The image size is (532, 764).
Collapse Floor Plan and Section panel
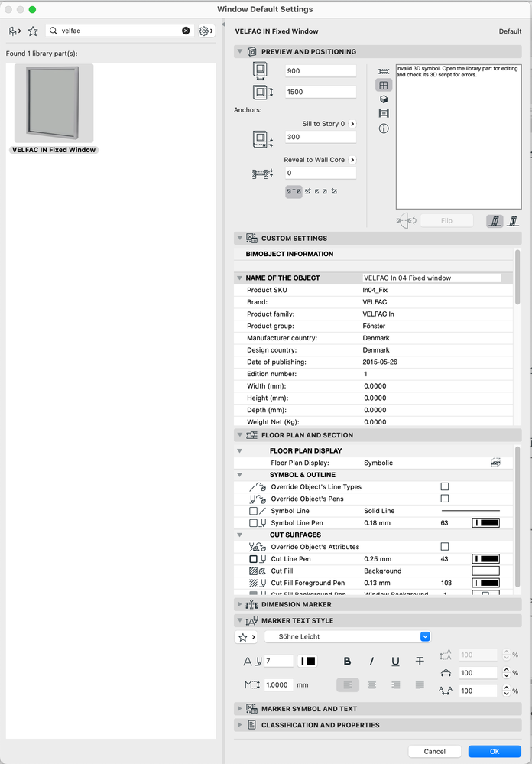[x=239, y=435]
